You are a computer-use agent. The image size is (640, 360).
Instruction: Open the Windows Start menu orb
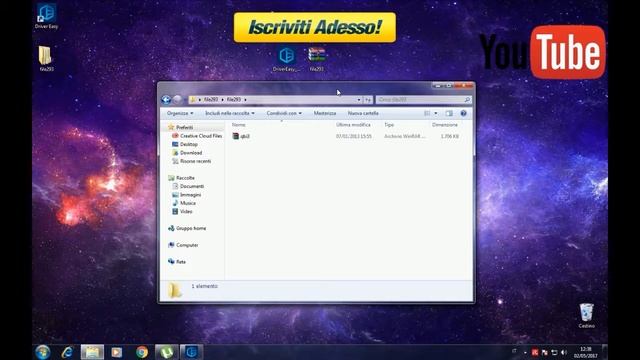(43, 352)
